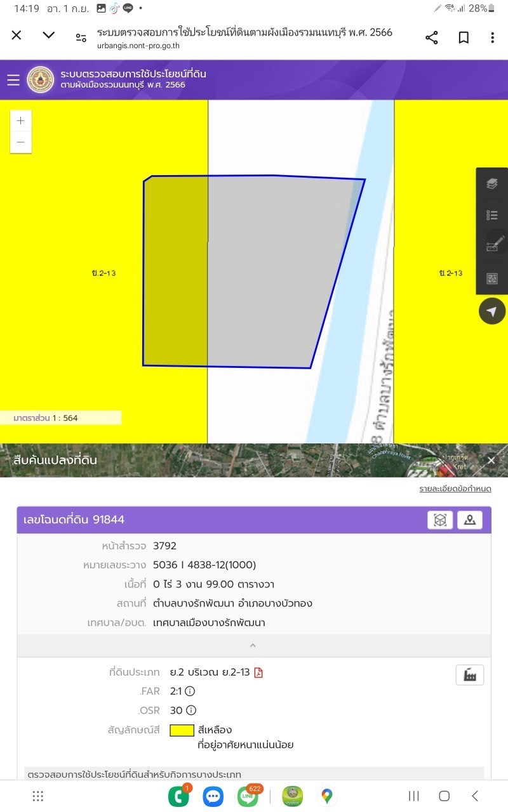Open รายละเอียดข้อกำหนด link
The image size is (508, 812).
click(x=455, y=488)
